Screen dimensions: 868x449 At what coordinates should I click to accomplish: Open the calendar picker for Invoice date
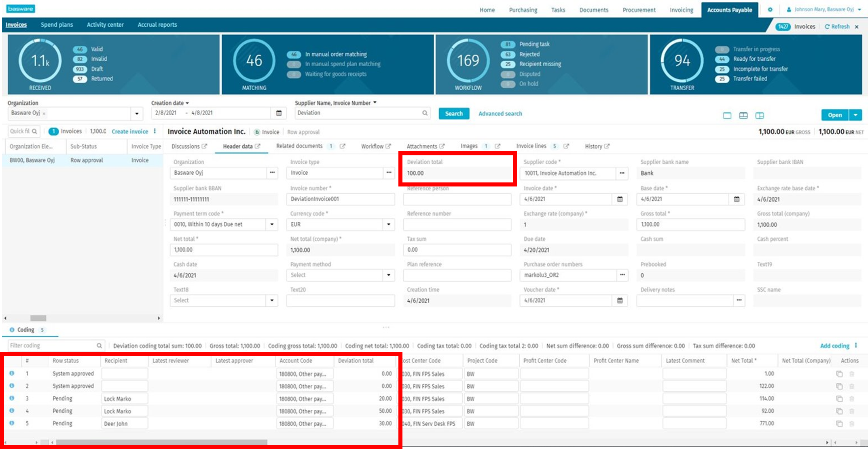click(619, 199)
